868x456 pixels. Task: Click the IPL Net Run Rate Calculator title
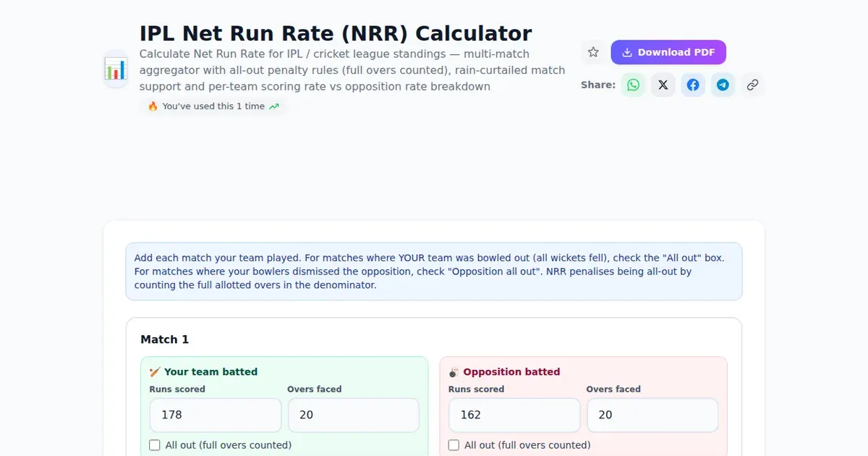[336, 33]
